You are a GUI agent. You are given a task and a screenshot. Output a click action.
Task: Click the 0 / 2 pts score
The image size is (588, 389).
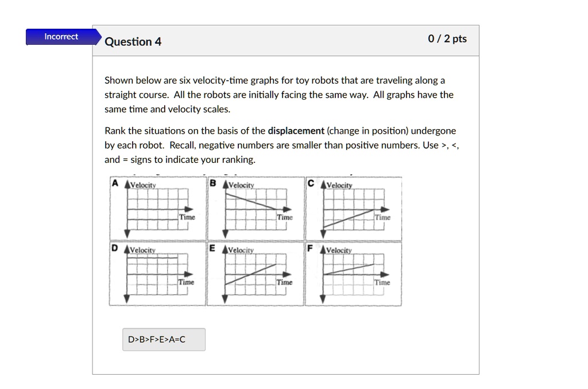click(x=447, y=39)
